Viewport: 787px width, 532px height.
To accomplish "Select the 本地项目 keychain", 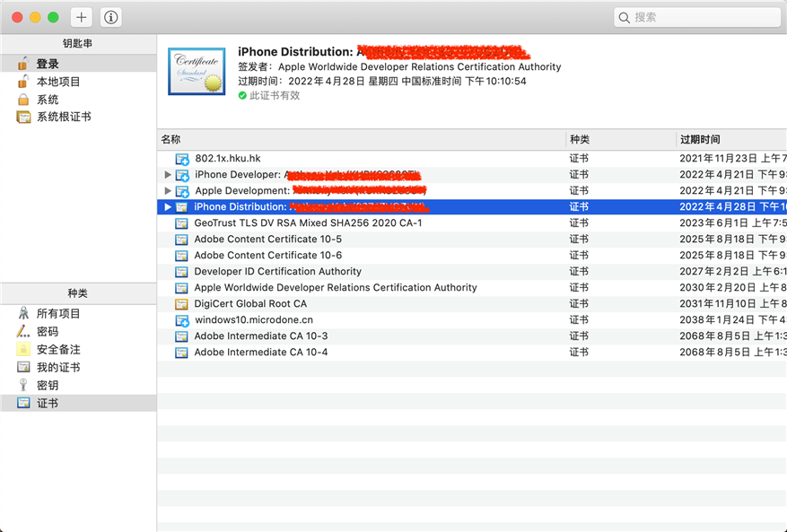I will [x=78, y=82].
